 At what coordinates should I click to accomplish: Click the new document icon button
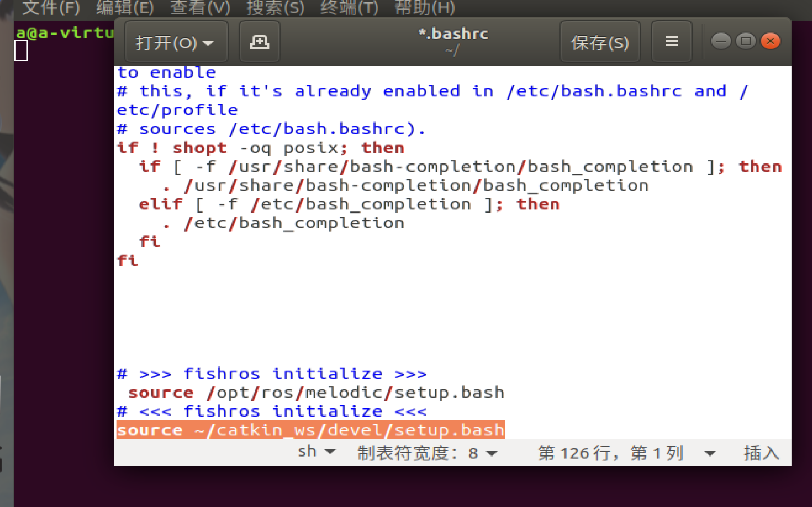click(260, 42)
